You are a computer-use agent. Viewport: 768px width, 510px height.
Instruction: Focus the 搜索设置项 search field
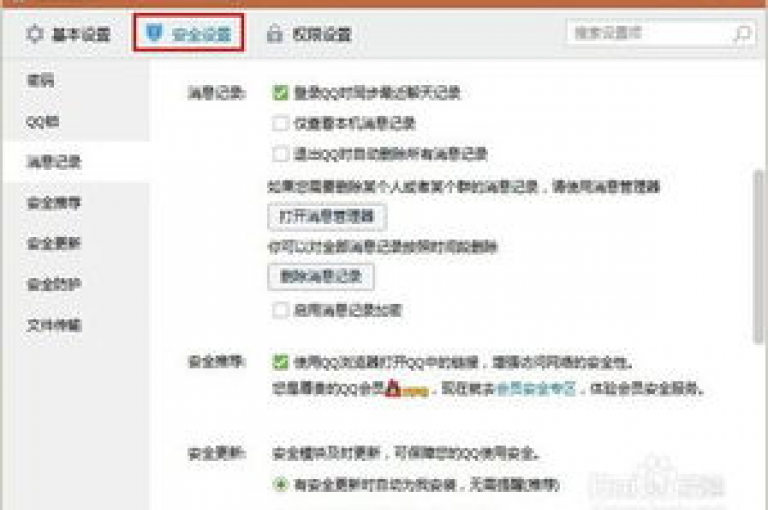pos(651,33)
